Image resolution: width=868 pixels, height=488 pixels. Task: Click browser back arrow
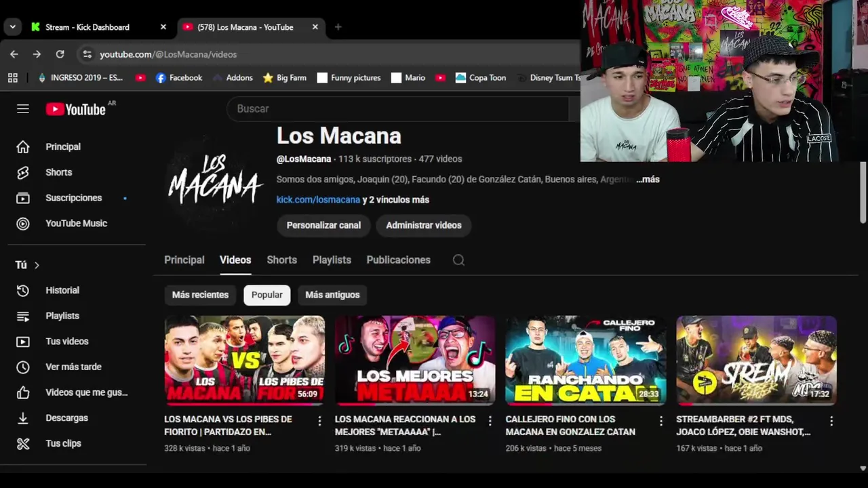pyautogui.click(x=14, y=54)
